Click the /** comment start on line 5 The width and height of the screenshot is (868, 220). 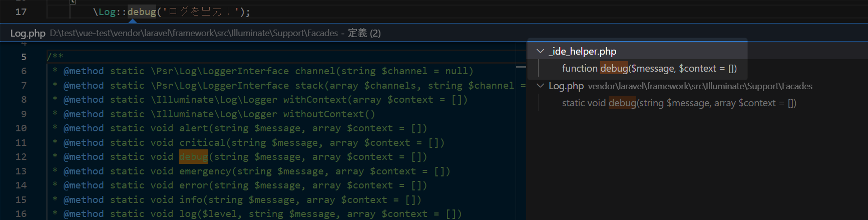(x=55, y=57)
